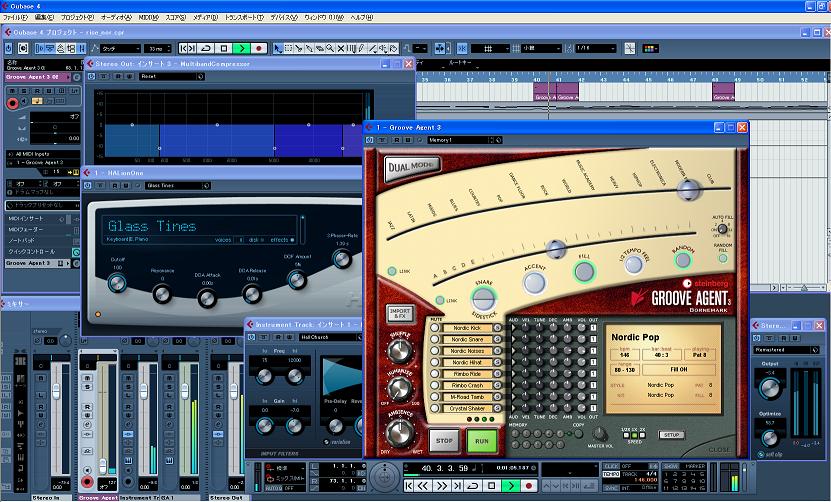This screenshot has width=831, height=502.
Task: Open the MultibandCompressor Reset preset dropdown
Action: tap(171, 77)
